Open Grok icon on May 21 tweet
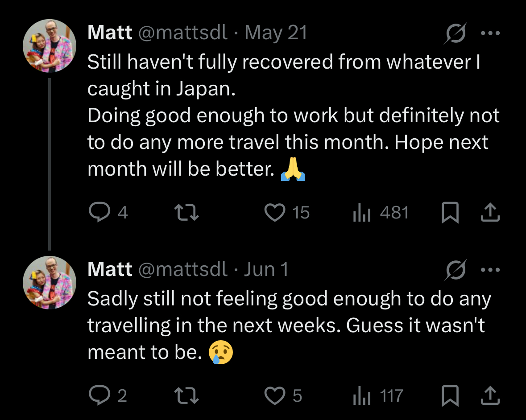Screen dimensions: 526x420 click(455, 33)
